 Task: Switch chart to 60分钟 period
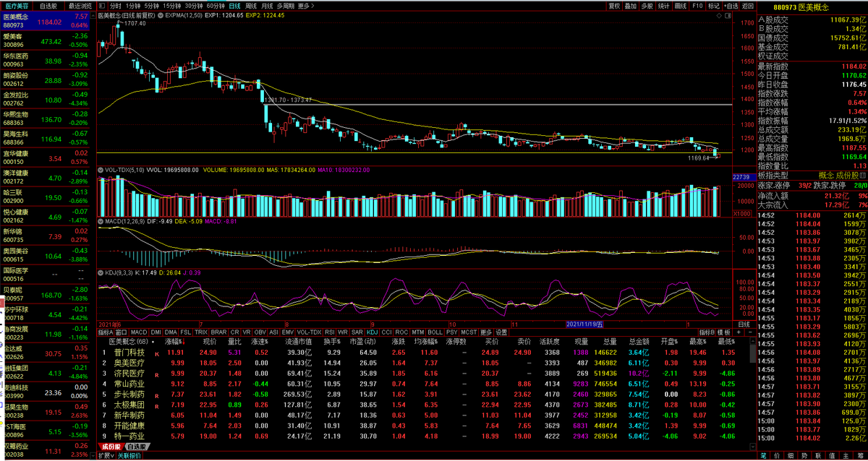216,6
